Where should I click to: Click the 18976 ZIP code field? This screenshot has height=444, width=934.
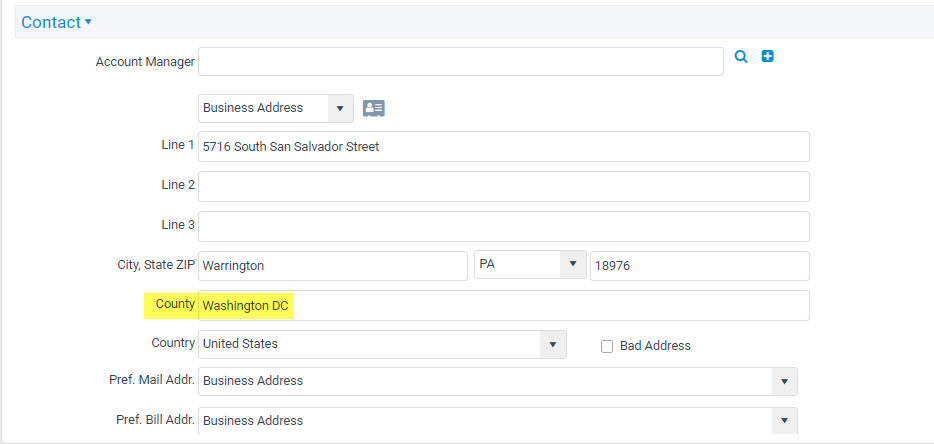tap(700, 266)
